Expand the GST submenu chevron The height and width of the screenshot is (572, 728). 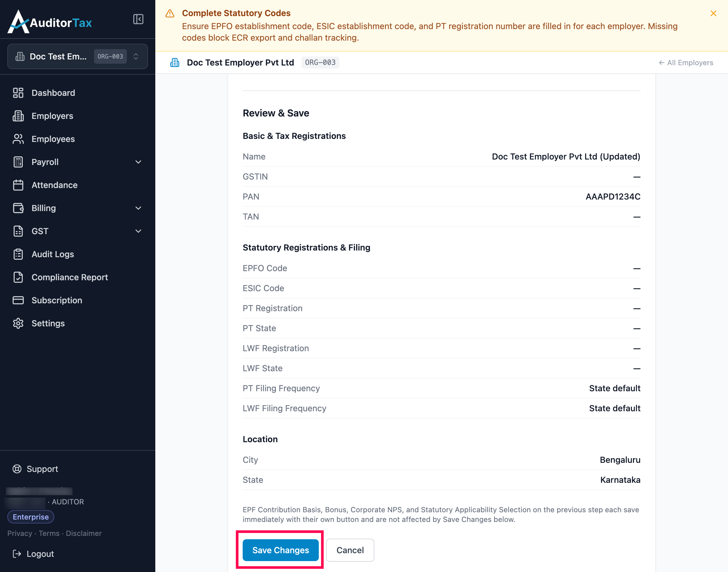138,231
